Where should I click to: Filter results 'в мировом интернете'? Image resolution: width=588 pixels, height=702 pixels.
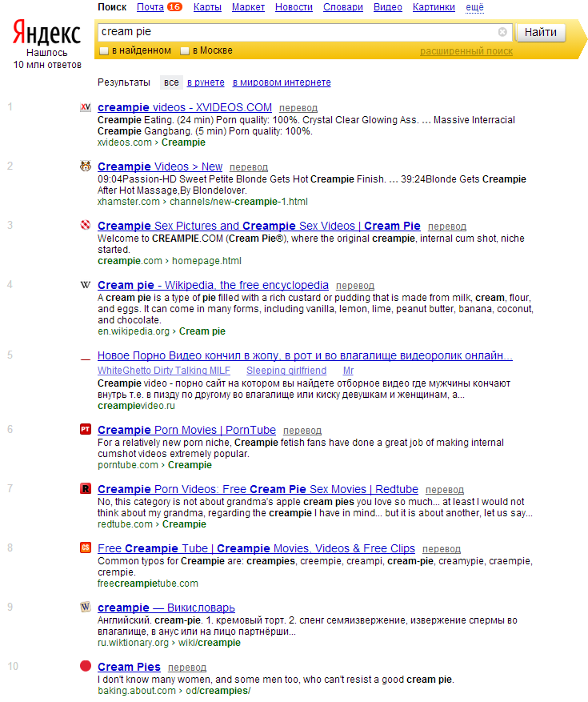click(282, 82)
